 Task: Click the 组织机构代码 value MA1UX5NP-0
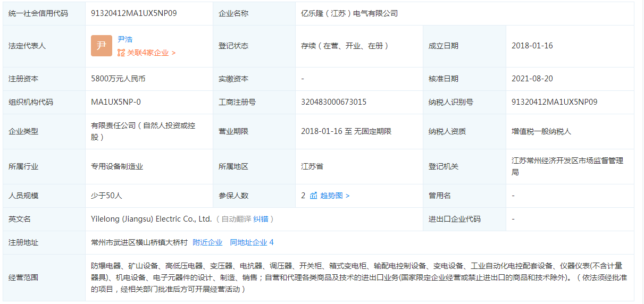(116, 102)
